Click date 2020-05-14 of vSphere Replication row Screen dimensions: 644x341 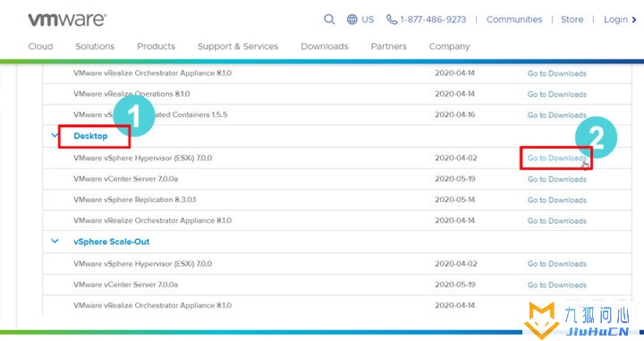pos(454,200)
